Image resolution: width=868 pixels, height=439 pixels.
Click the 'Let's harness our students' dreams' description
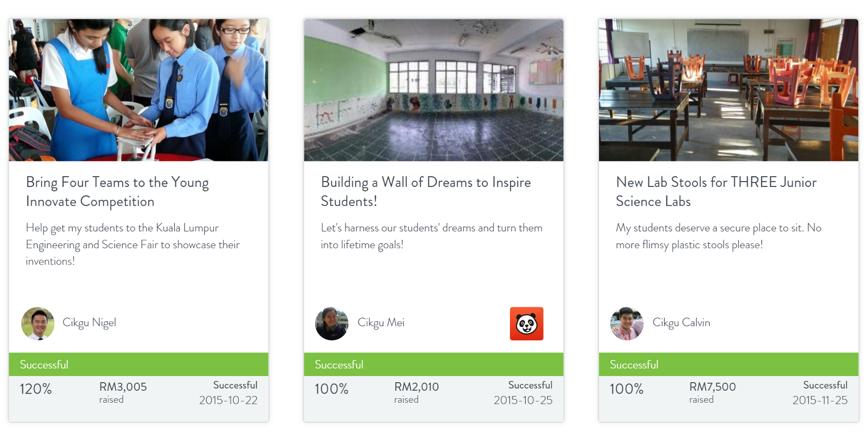coord(431,236)
